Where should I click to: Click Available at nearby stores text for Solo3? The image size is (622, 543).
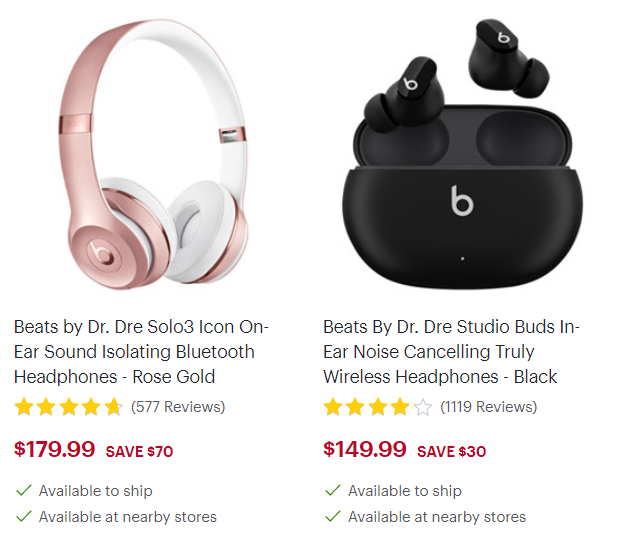click(128, 517)
